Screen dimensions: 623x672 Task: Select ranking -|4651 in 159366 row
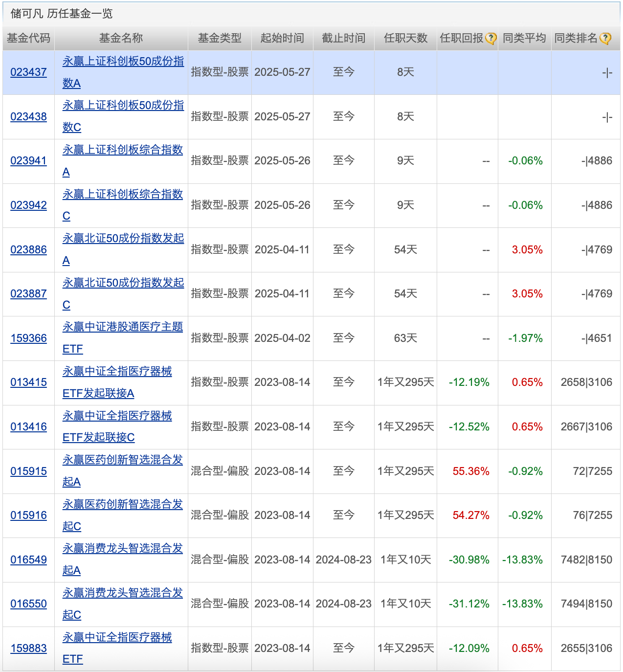coord(597,338)
